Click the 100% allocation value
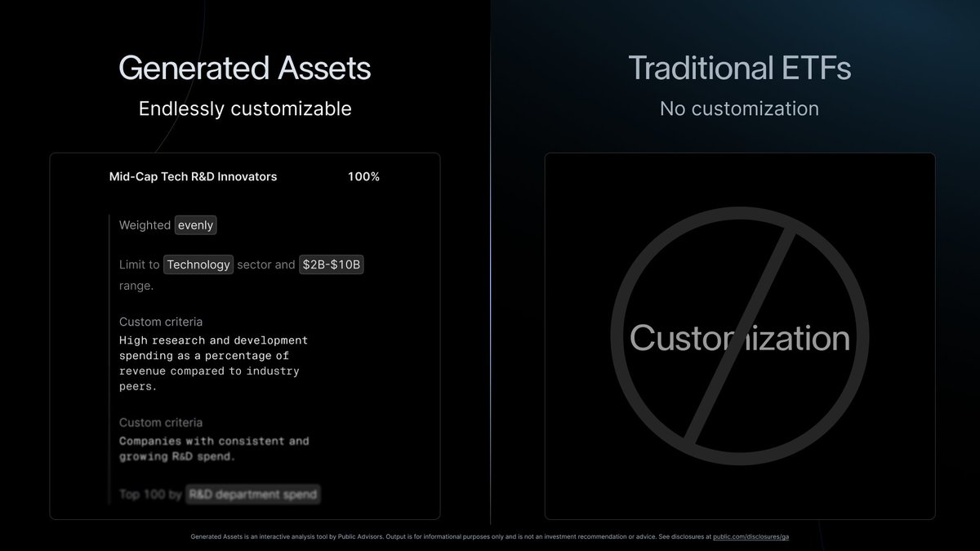This screenshot has width=980, height=551. [x=363, y=176]
